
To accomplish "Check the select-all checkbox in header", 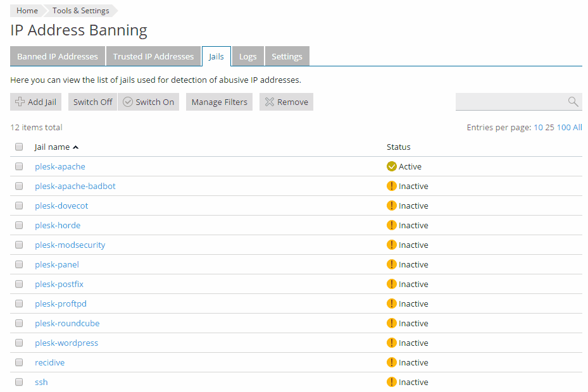I will (x=19, y=147).
